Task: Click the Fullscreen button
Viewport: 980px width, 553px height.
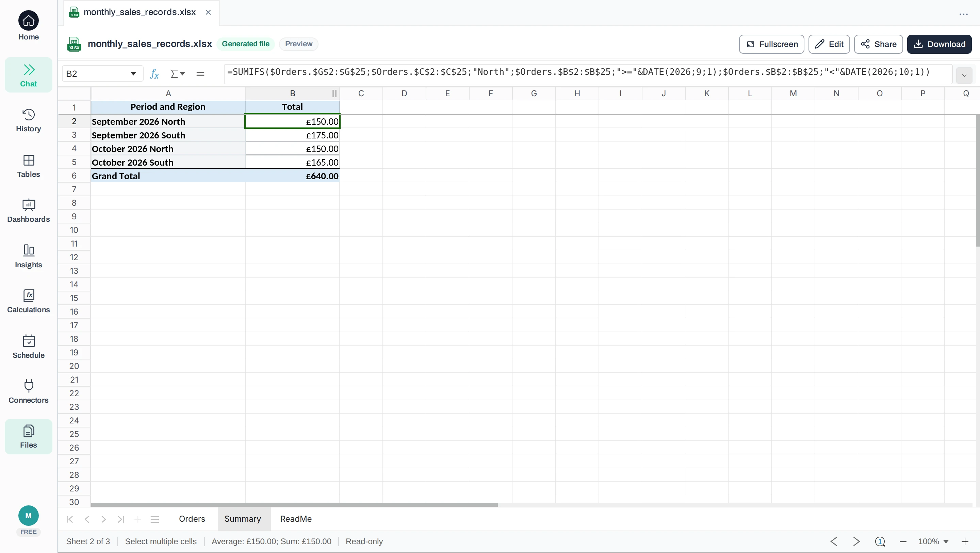Action: tap(771, 44)
